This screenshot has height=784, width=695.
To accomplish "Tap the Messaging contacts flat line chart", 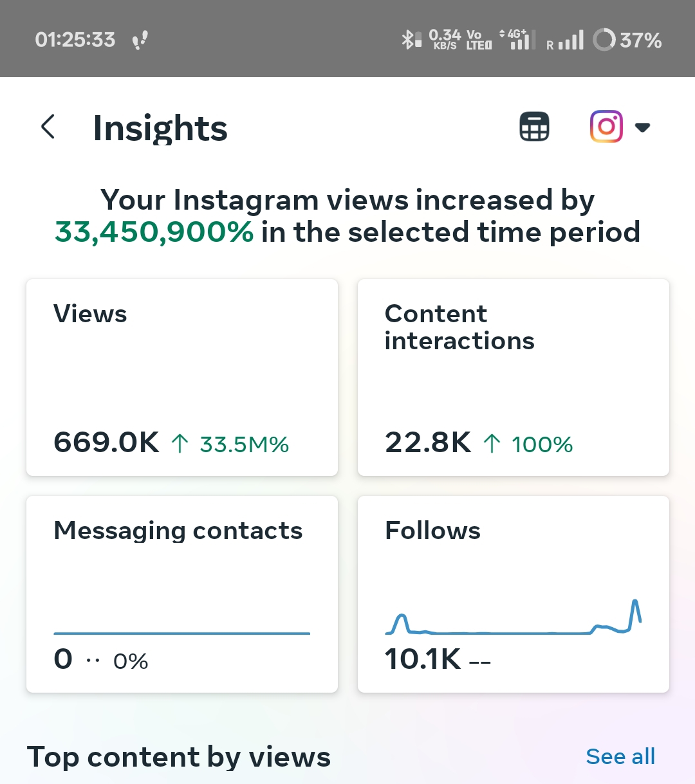I will (181, 633).
